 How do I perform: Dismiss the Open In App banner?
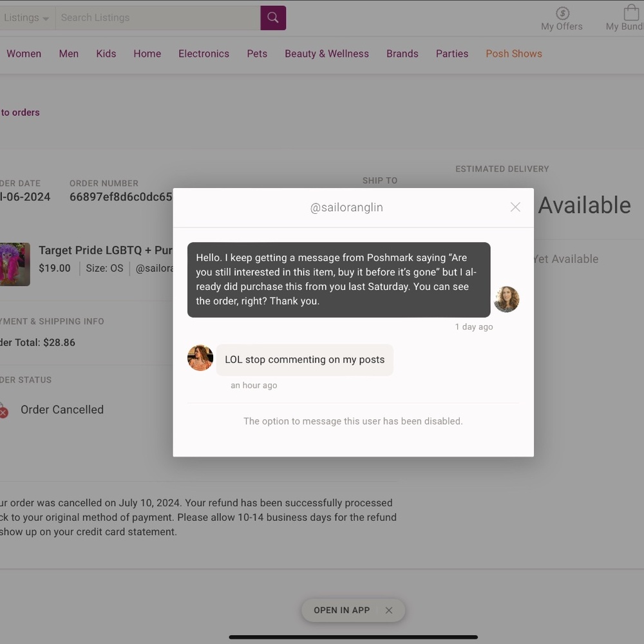pyautogui.click(x=388, y=611)
